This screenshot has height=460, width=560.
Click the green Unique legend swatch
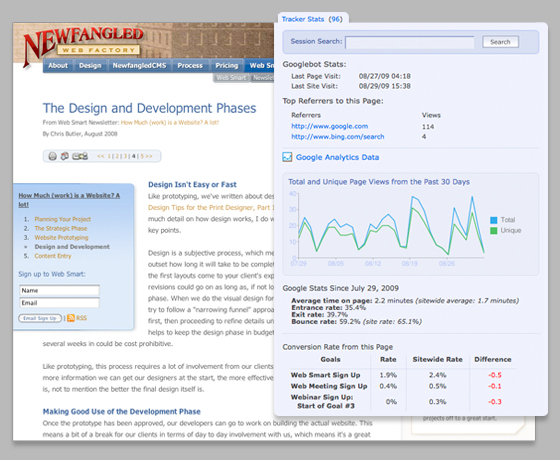[494, 231]
